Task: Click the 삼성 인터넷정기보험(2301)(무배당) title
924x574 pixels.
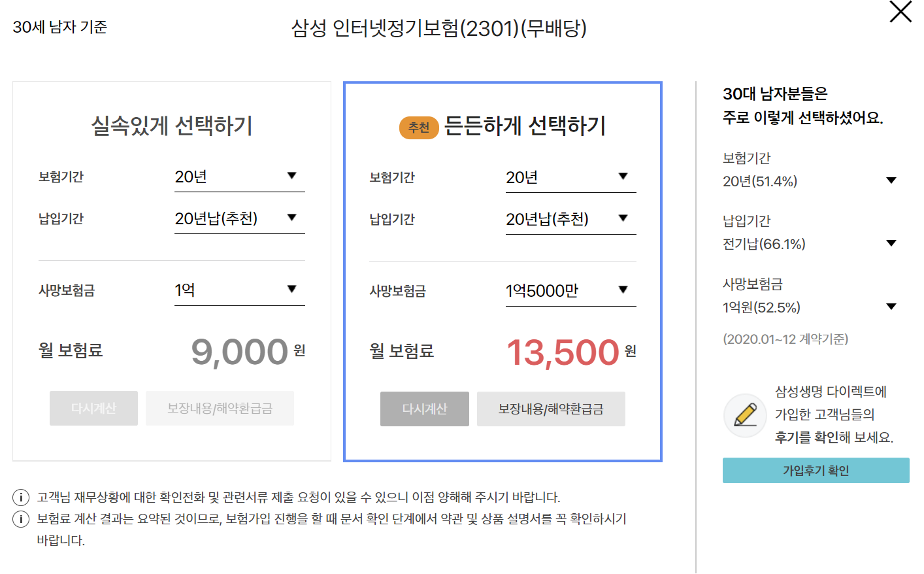Action: 439,28
